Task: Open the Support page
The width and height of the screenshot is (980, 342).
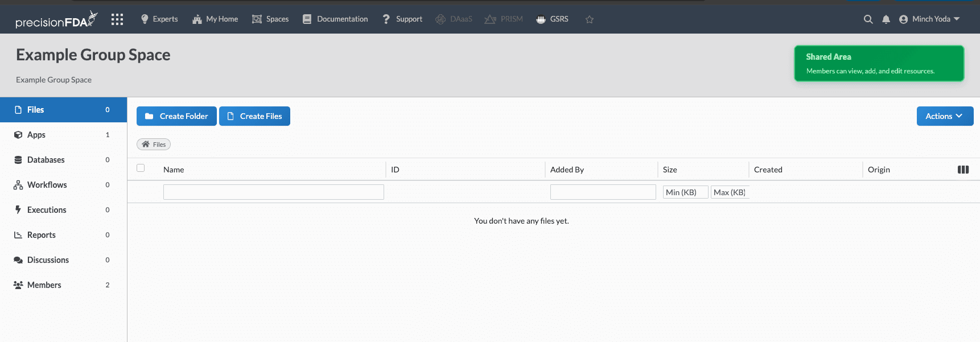Action: click(402, 19)
